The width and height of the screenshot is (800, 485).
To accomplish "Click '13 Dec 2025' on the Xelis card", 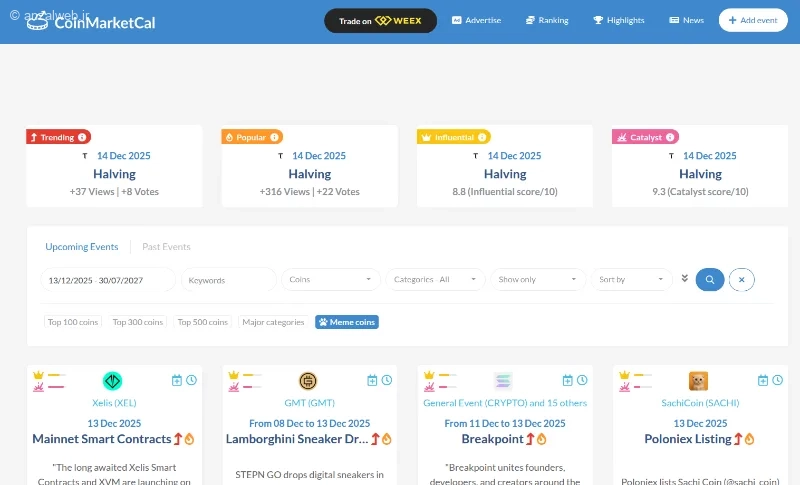I will (114, 424).
